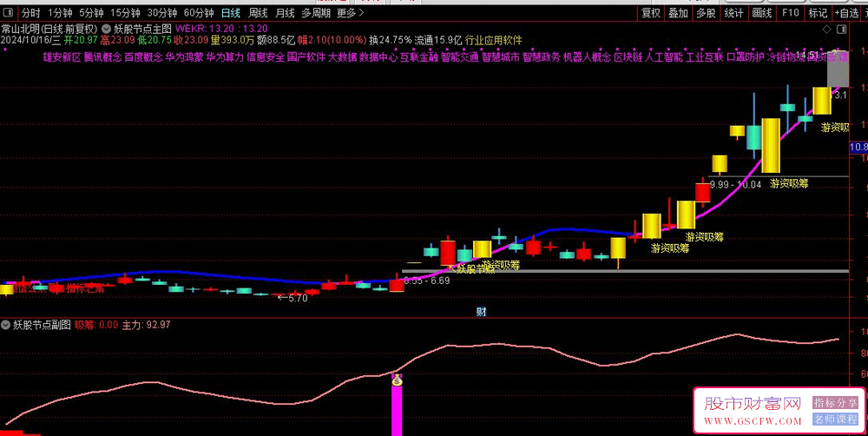Screen dimensions: 868x436
Task: Open the 雄安新区 concept link
Action: pyautogui.click(x=62, y=56)
